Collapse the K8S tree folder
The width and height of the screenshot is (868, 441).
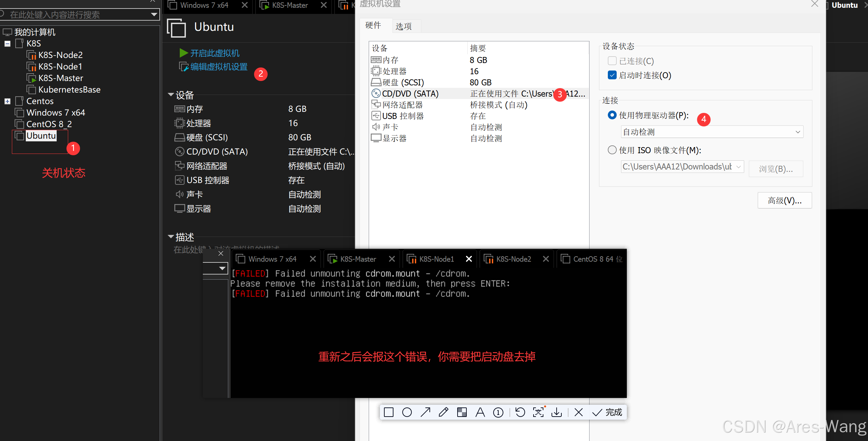(x=7, y=44)
